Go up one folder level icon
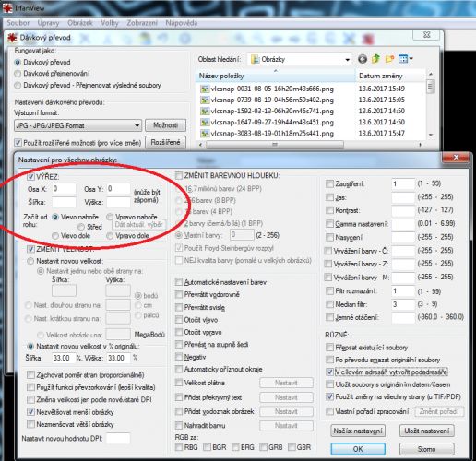Viewport: 476px width, 461px height. coord(375,59)
